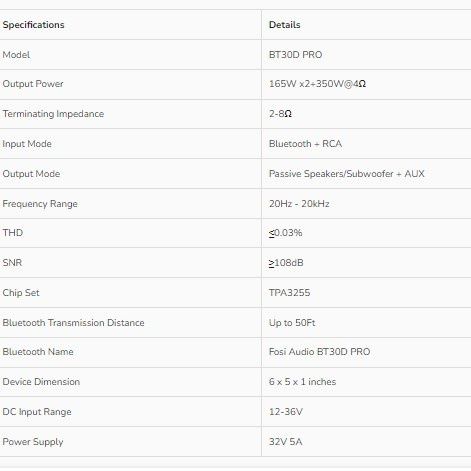Click the THD row label

pyautogui.click(x=13, y=233)
